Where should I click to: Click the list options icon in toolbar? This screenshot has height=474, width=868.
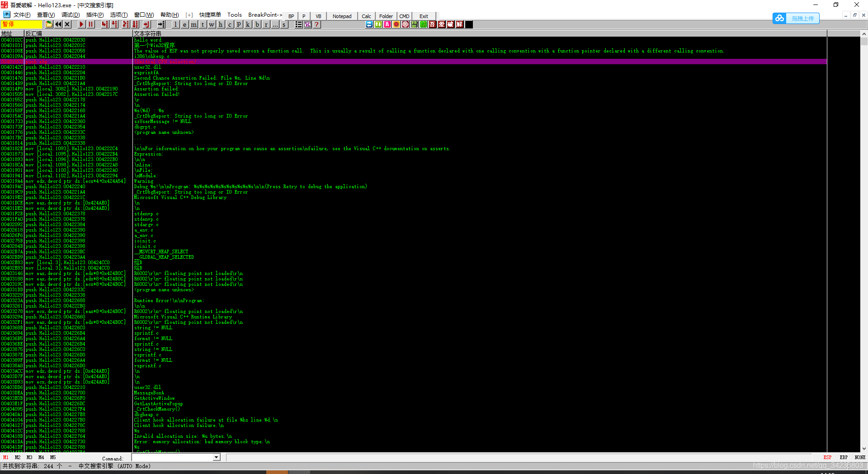pyautogui.click(x=298, y=24)
